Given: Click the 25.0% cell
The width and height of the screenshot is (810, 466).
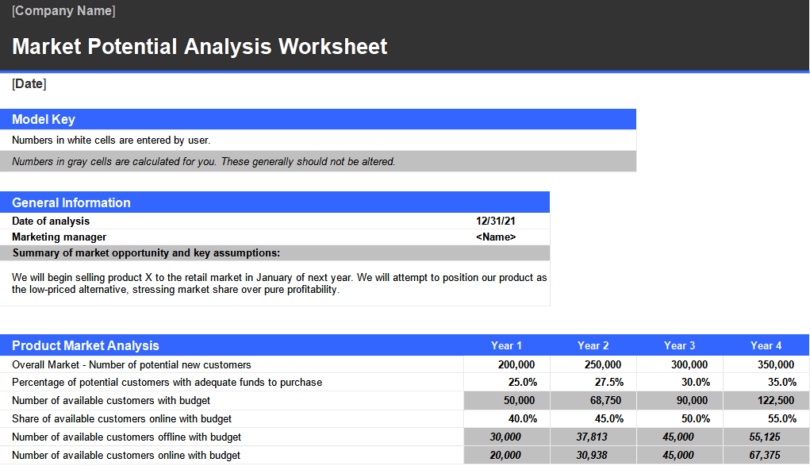Looking at the screenshot, I should pyautogui.click(x=507, y=382).
